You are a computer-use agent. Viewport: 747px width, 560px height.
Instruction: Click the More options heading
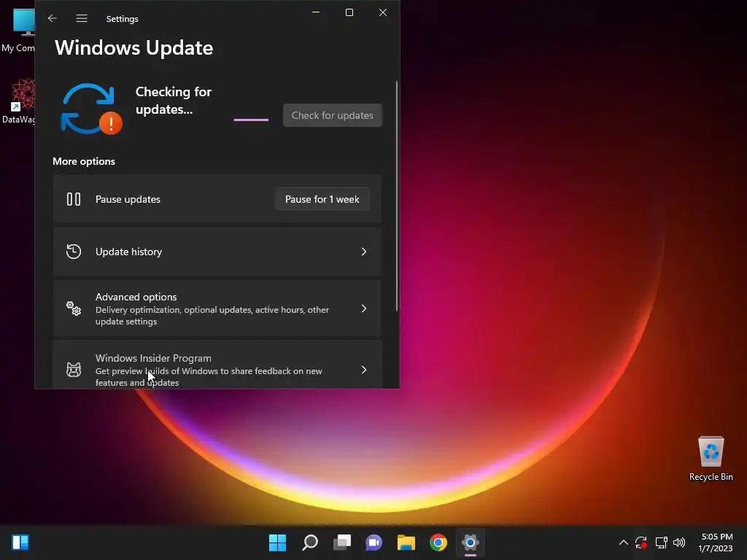point(84,161)
